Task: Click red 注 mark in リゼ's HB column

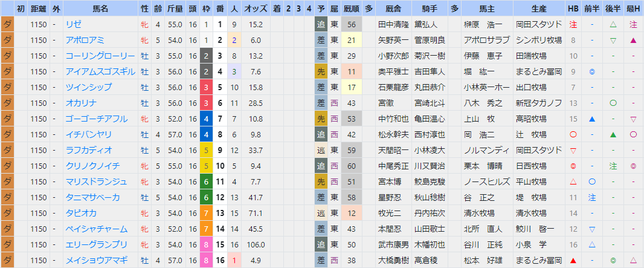Action: pos(573,25)
